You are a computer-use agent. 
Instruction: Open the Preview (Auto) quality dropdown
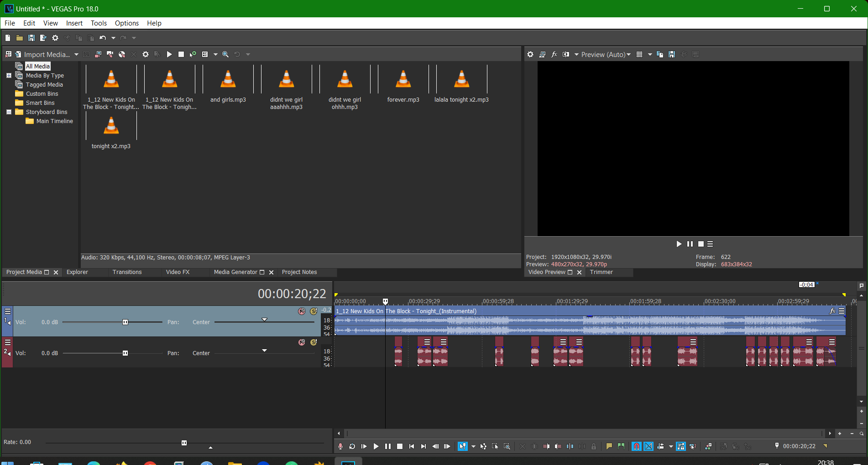(606, 54)
